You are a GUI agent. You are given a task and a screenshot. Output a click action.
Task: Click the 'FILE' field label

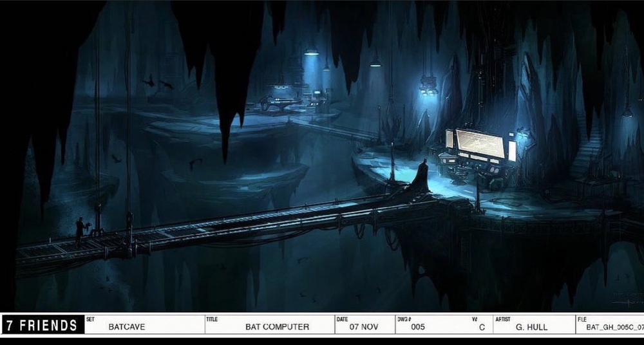pyautogui.click(x=582, y=319)
